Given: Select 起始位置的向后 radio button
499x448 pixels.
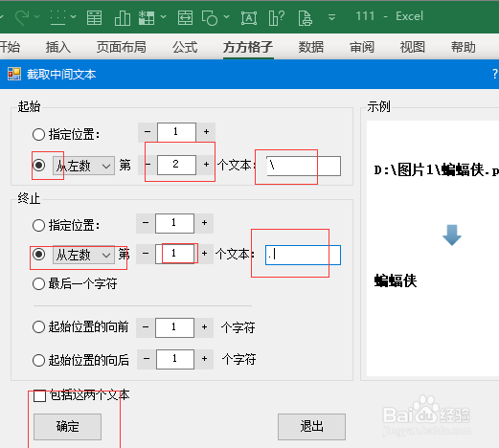Looking at the screenshot, I should (38, 360).
